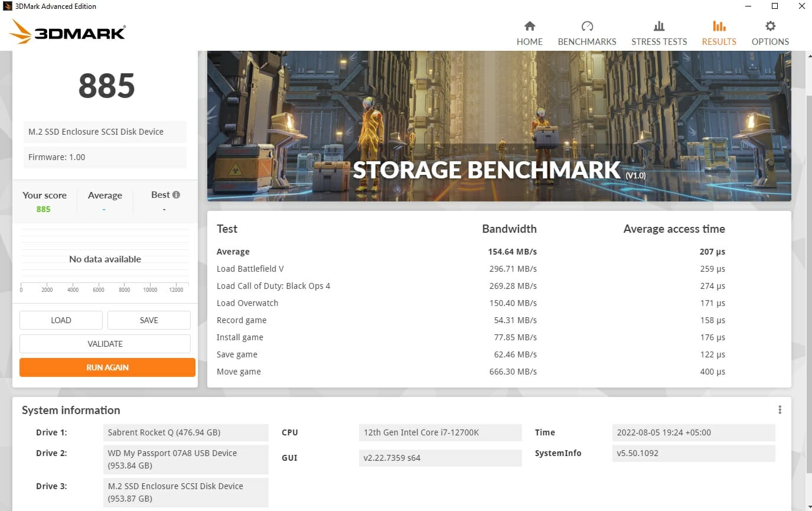Click the SystemInfo v5.50.1092 field
812x511 pixels.
point(693,453)
